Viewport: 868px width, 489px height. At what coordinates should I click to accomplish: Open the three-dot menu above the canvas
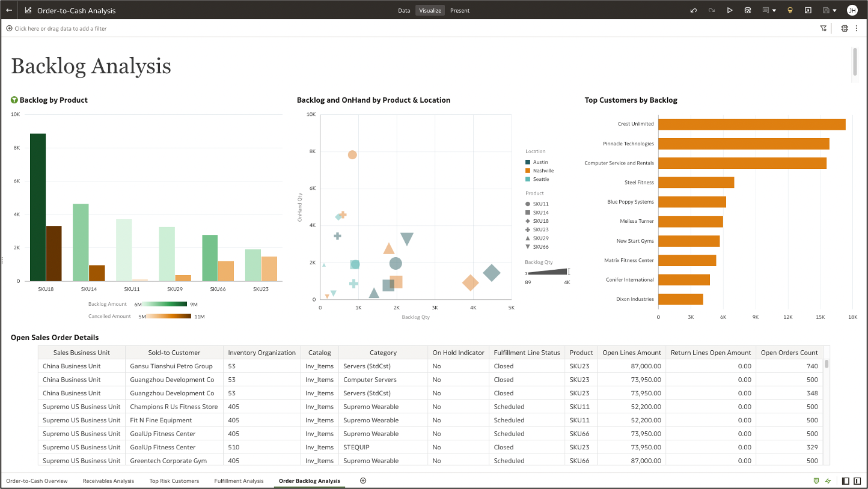click(857, 28)
